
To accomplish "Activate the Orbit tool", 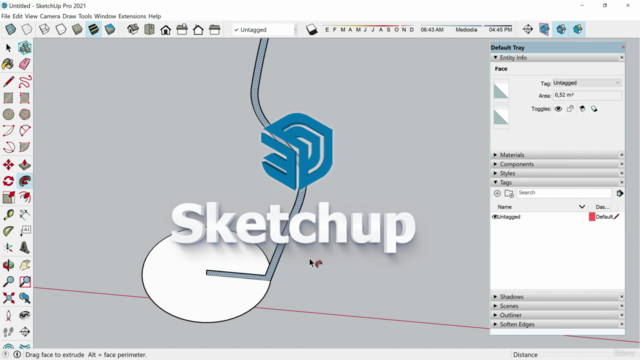I will click(x=8, y=265).
